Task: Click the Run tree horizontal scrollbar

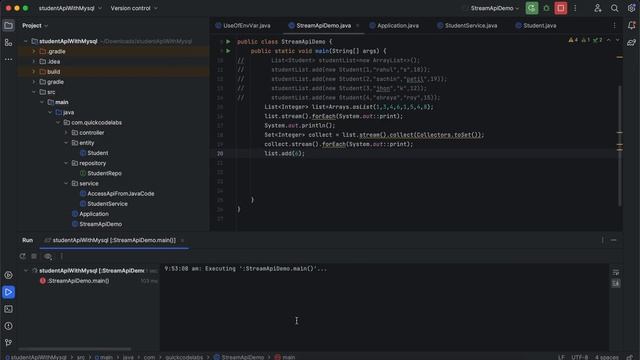Action: 75,349
